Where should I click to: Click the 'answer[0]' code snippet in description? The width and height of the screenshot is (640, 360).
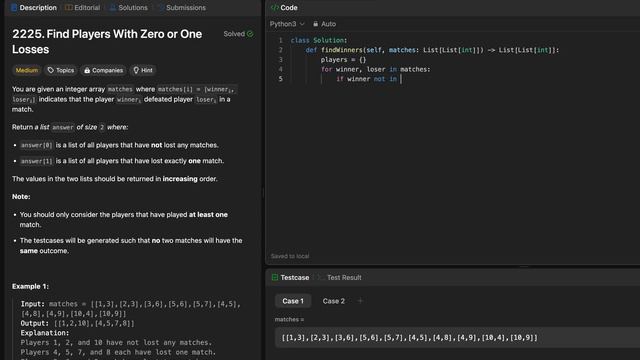tap(37, 145)
